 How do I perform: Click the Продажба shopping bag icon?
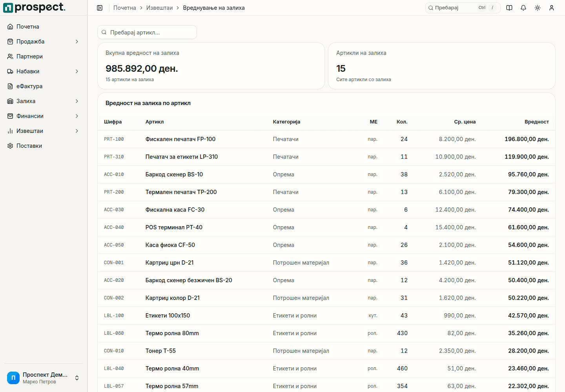(10, 42)
